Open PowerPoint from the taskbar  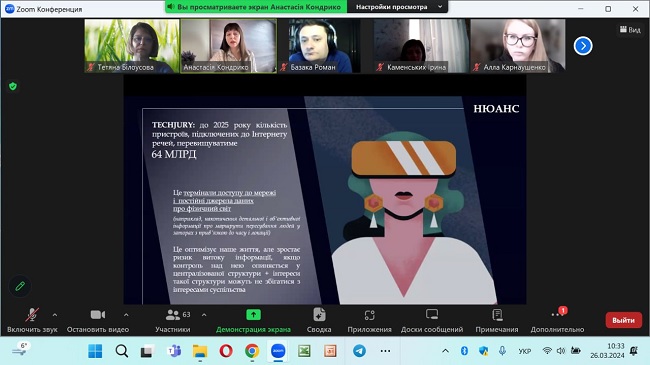[330, 351]
